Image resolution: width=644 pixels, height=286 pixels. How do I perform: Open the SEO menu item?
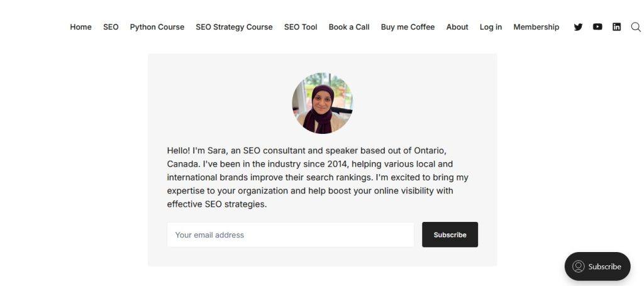pos(111,27)
